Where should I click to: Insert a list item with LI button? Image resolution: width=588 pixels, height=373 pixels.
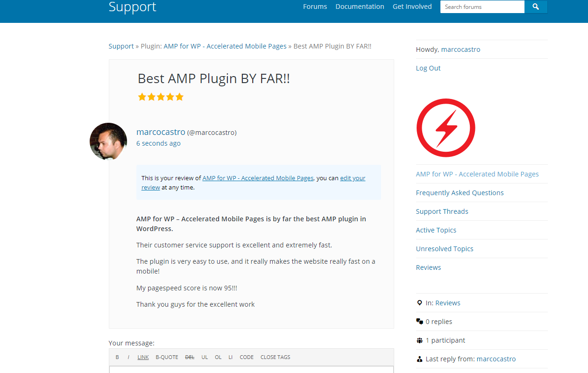pos(231,357)
